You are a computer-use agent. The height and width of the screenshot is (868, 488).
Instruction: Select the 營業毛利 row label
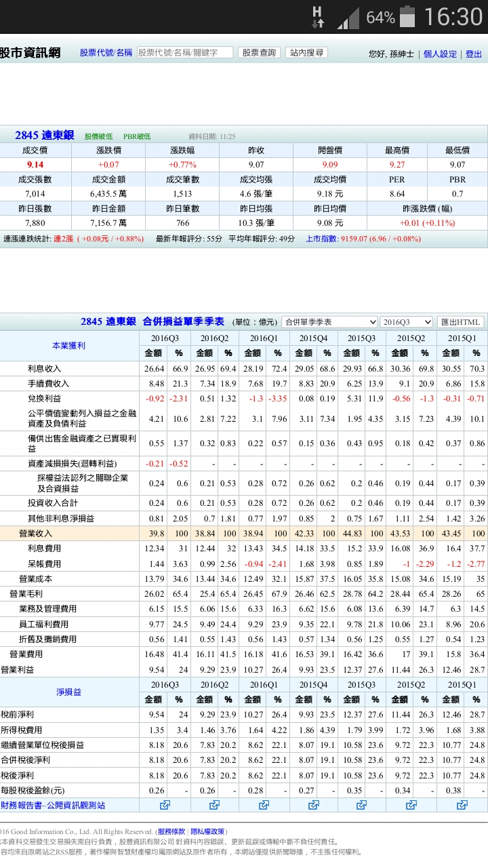[x=26, y=594]
